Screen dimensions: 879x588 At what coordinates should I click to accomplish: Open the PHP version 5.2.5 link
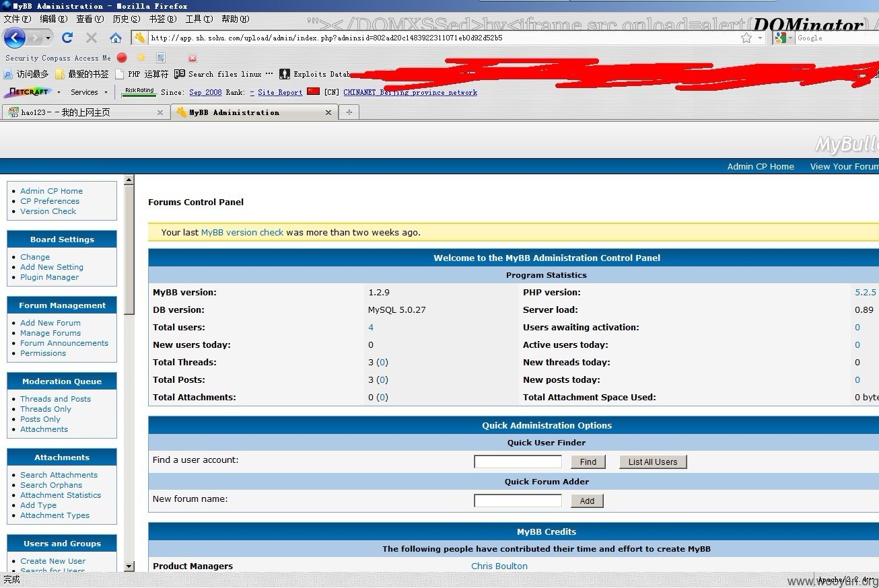[x=866, y=292]
